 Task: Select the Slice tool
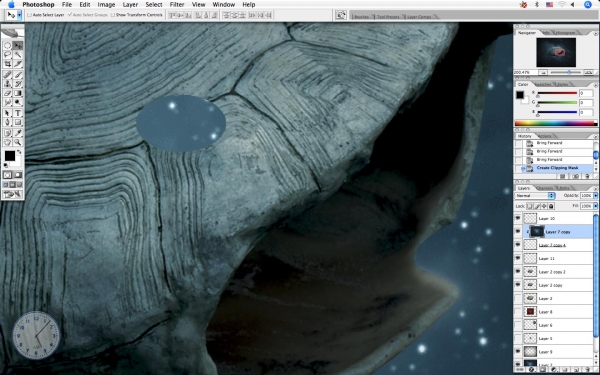[x=18, y=64]
